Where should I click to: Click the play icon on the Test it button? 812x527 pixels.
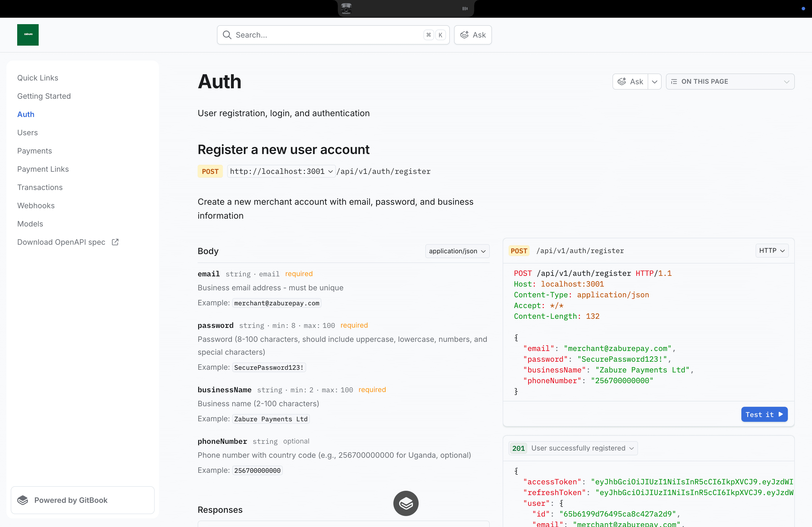coord(781,414)
